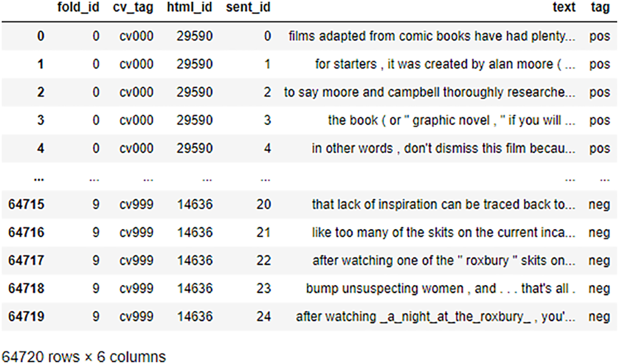Viewport: 619px width, 364px height.
Task: Select the sent_id column header
Action: (x=248, y=8)
